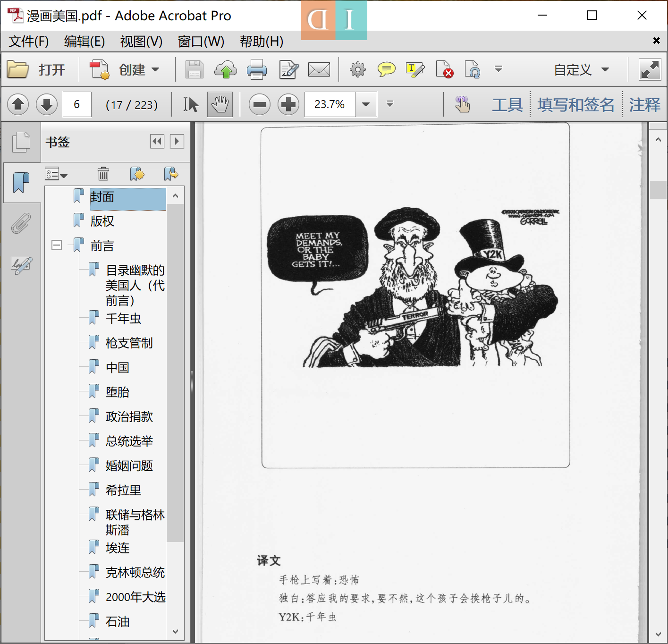This screenshot has width=668, height=644.
Task: Toggle the Bookmarks panel icon
Action: tap(21, 183)
